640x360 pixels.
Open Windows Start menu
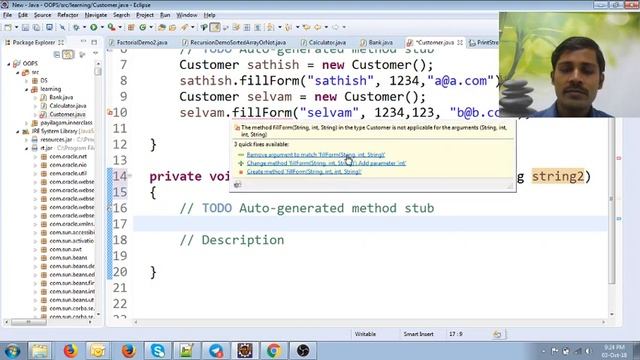tap(12, 351)
